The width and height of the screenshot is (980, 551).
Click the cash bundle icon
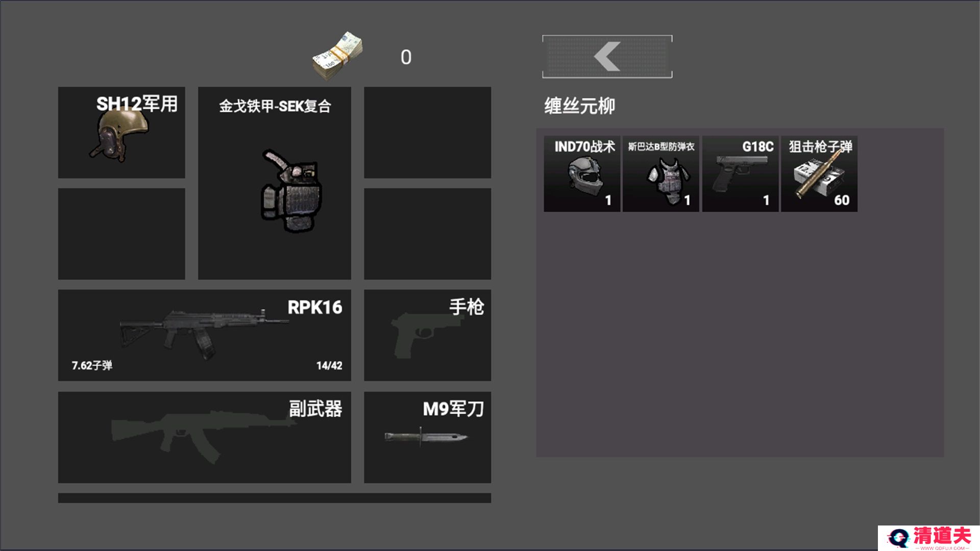tap(337, 56)
